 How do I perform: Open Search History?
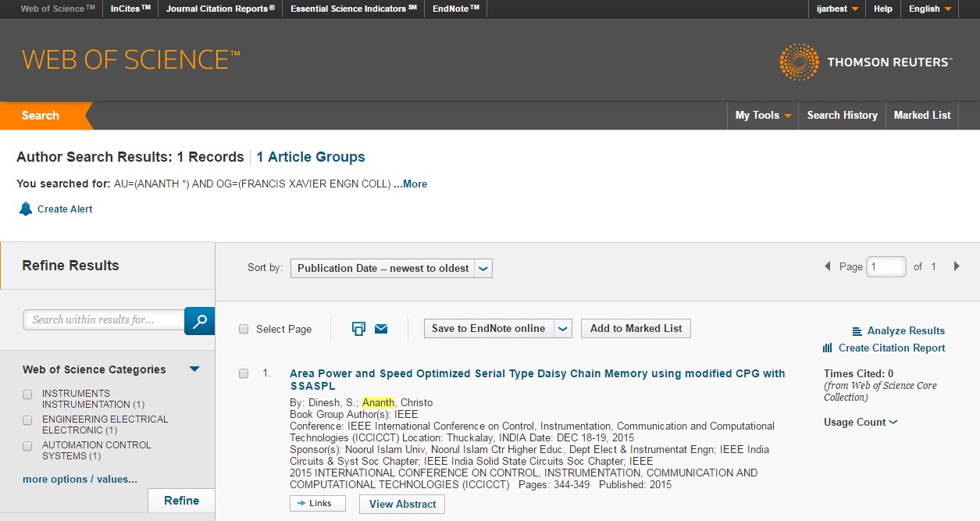[842, 115]
